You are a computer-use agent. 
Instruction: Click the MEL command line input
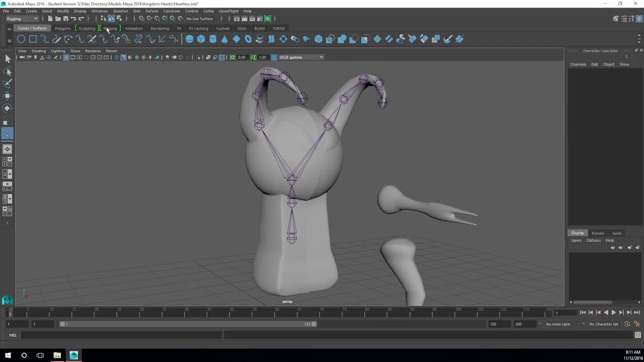point(121,335)
